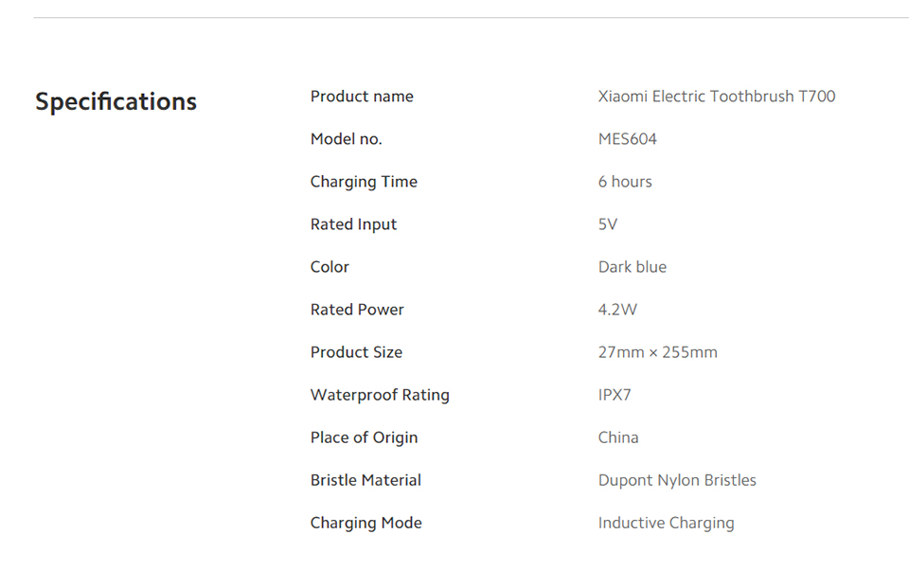Click the Place of Origin label
Screen dimensions: 909x588
[364, 437]
